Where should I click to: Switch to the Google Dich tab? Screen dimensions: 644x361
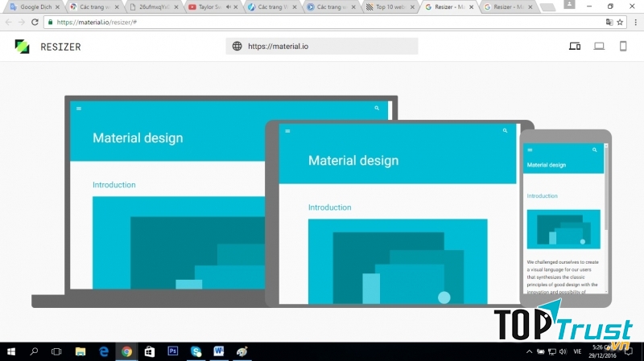point(35,7)
